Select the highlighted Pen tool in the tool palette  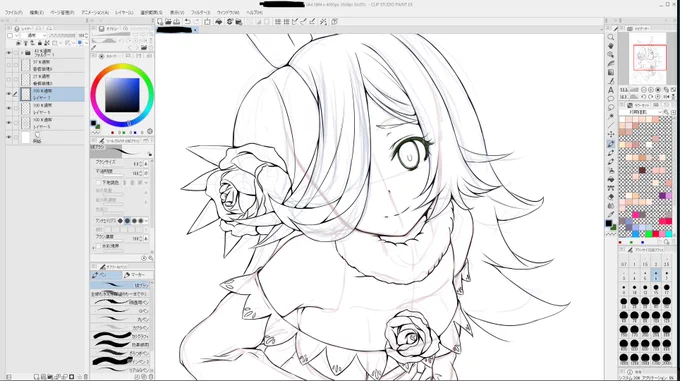(x=611, y=143)
